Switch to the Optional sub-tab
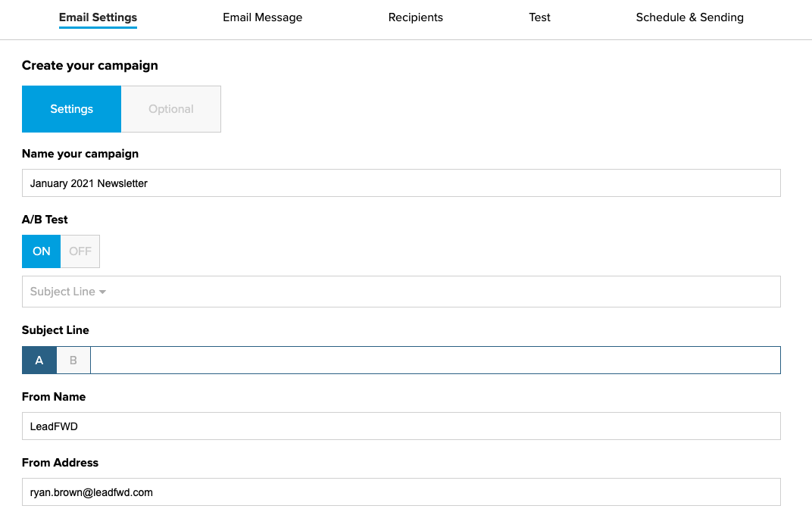This screenshot has height=515, width=812. [x=171, y=109]
